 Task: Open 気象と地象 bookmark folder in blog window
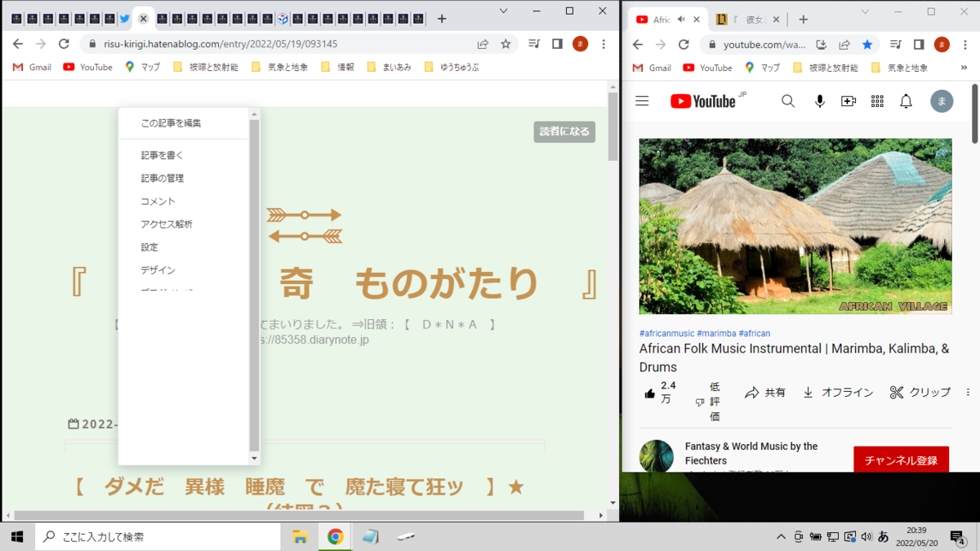280,67
